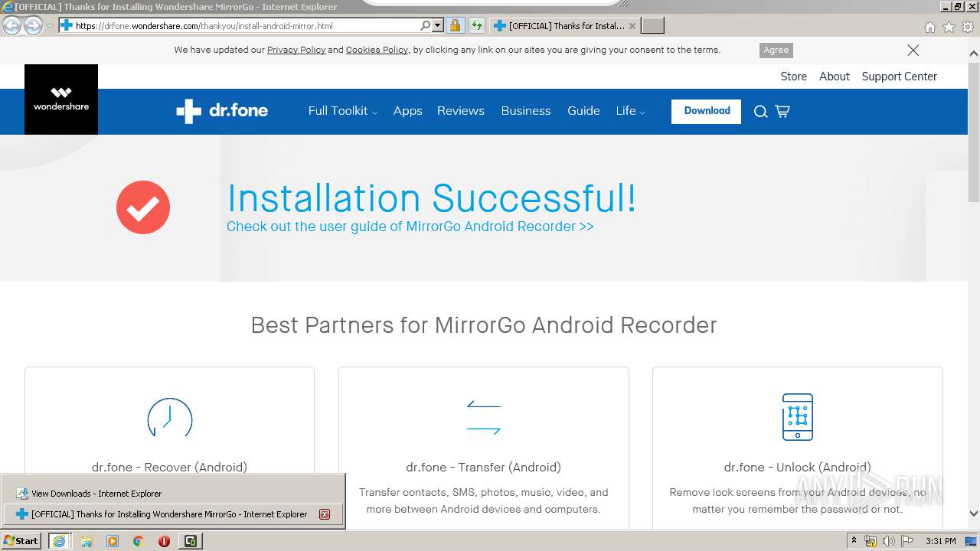
Task: Click the Action Center flag icon
Action: 907,542
